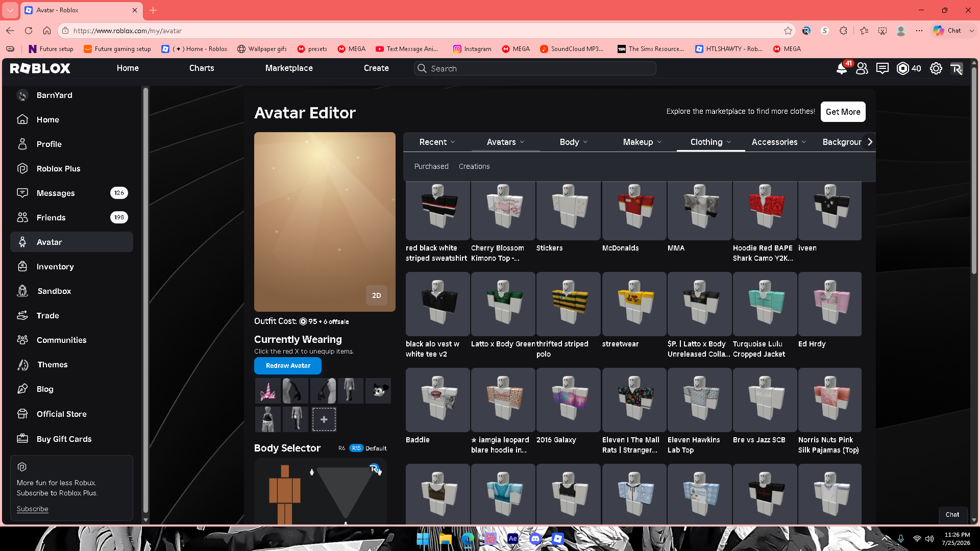The image size is (980, 551).
Task: Expand the Makeup dropdown
Action: click(x=643, y=142)
